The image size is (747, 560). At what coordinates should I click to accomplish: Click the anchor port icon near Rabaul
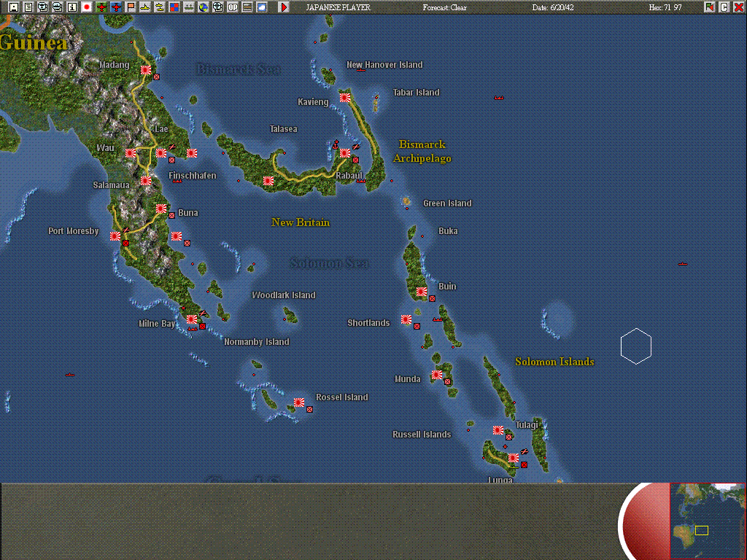pyautogui.click(x=336, y=145)
